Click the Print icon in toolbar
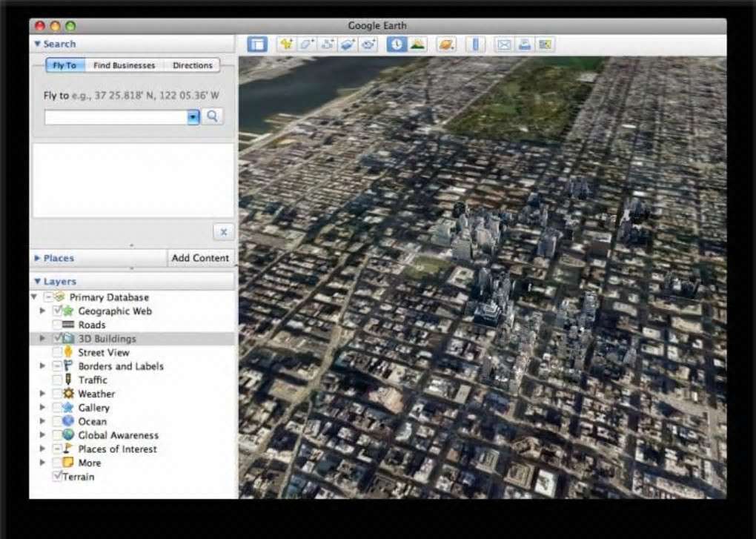 coord(524,44)
